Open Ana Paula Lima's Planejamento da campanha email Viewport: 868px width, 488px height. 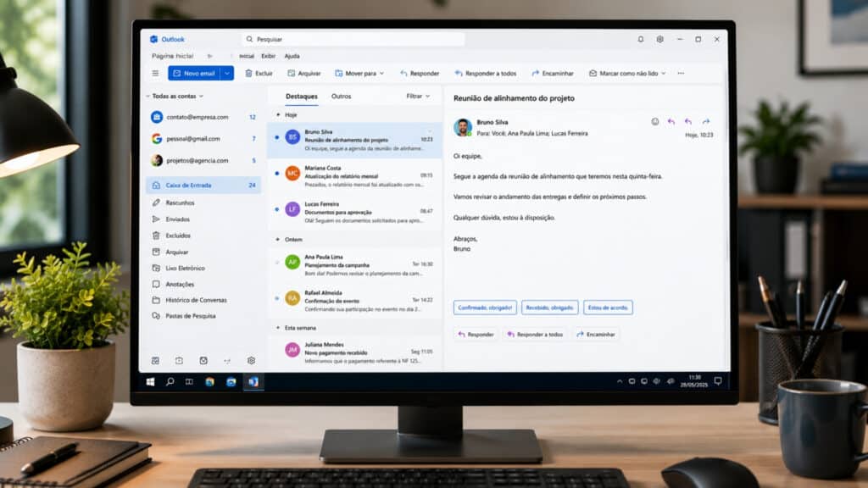point(355,265)
